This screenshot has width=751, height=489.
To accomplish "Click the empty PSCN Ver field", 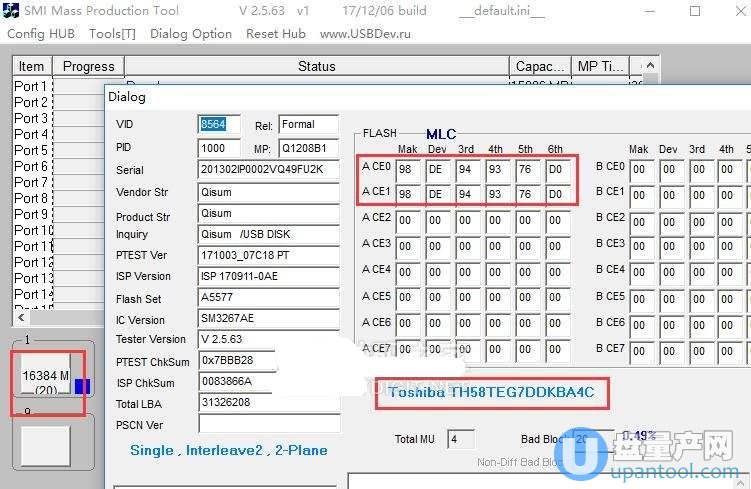I will (268, 424).
